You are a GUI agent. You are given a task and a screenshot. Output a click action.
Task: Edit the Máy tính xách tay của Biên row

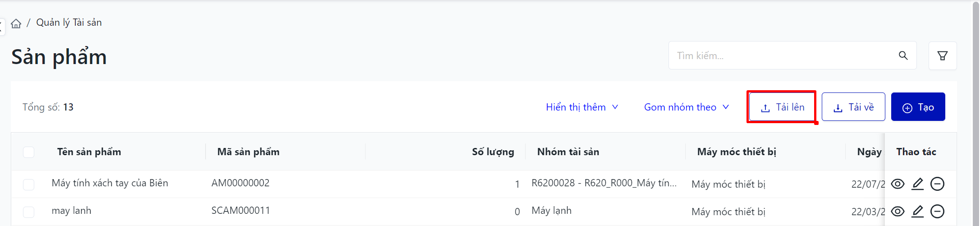pyautogui.click(x=917, y=184)
